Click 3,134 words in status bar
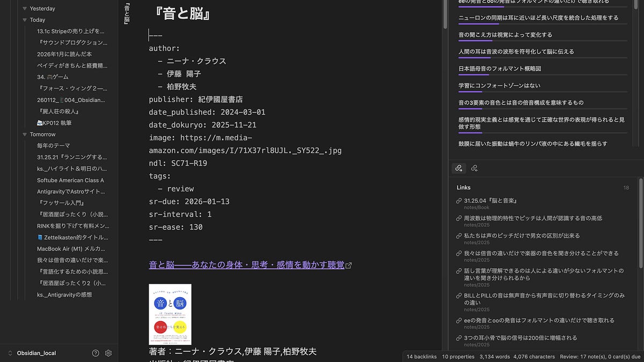 coord(495,356)
